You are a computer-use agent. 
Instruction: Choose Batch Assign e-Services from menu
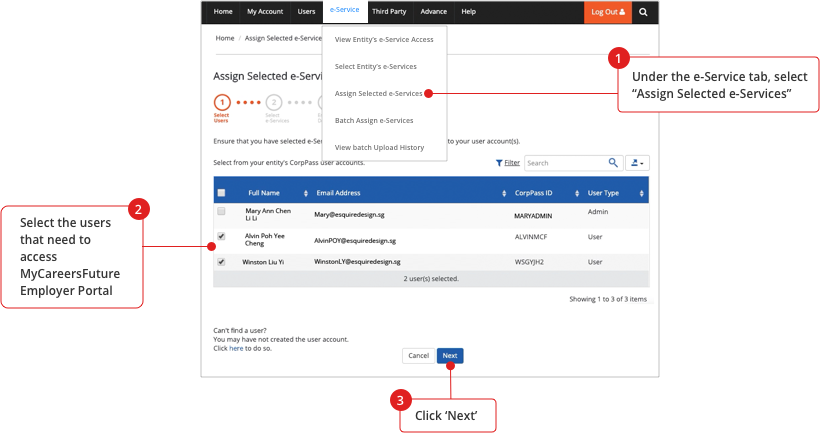coord(373,120)
